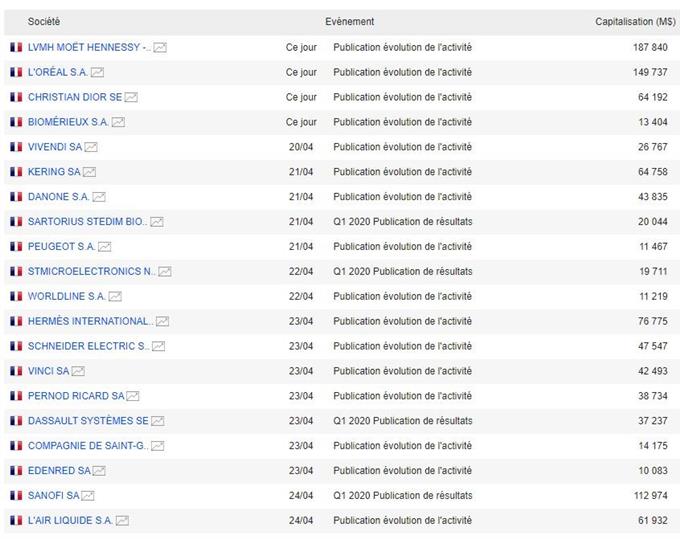Select LVMH capitalisation value 187 840
Viewport: 680px width, 539px height.
click(650, 47)
